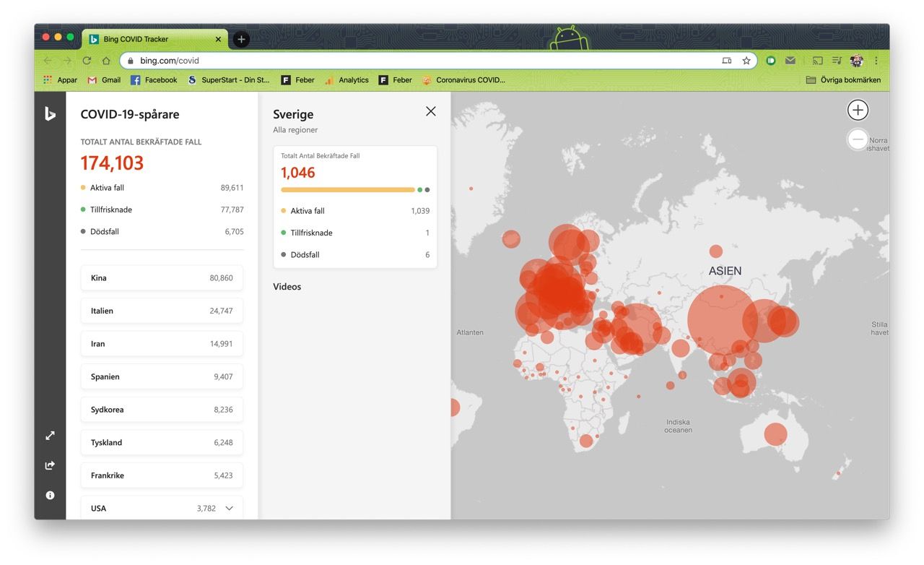Select Italien in the country list

[162, 311]
